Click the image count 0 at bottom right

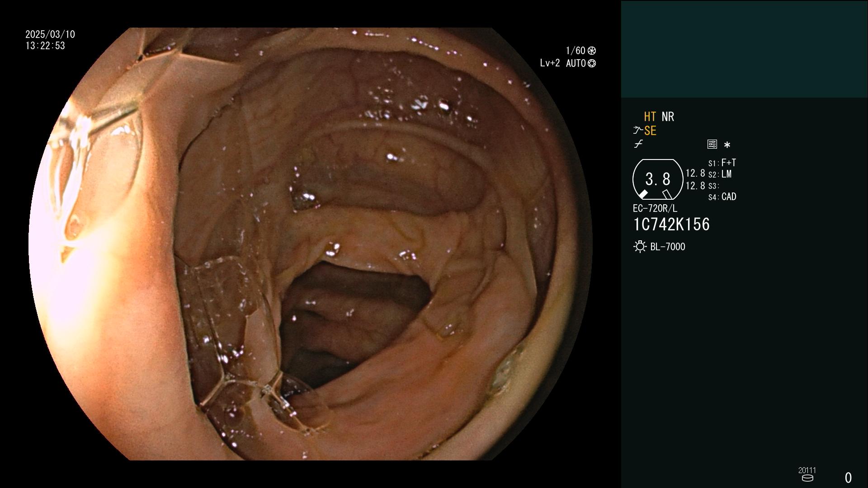[848, 478]
